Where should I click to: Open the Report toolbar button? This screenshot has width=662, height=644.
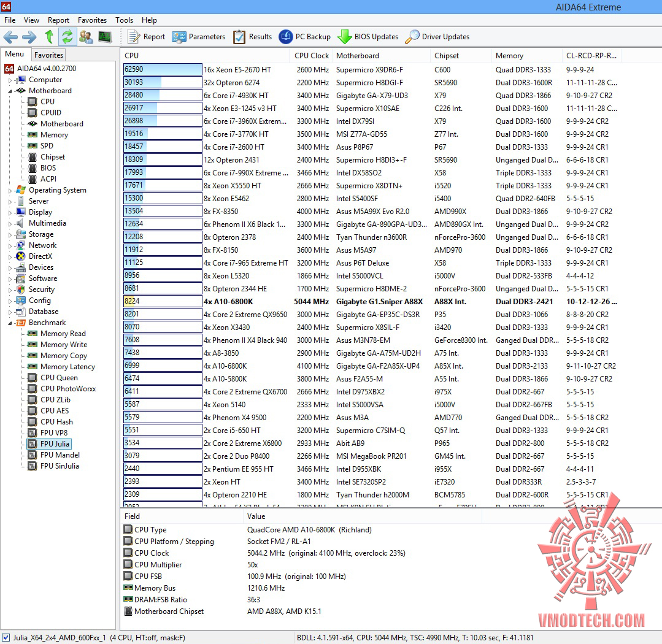146,37
